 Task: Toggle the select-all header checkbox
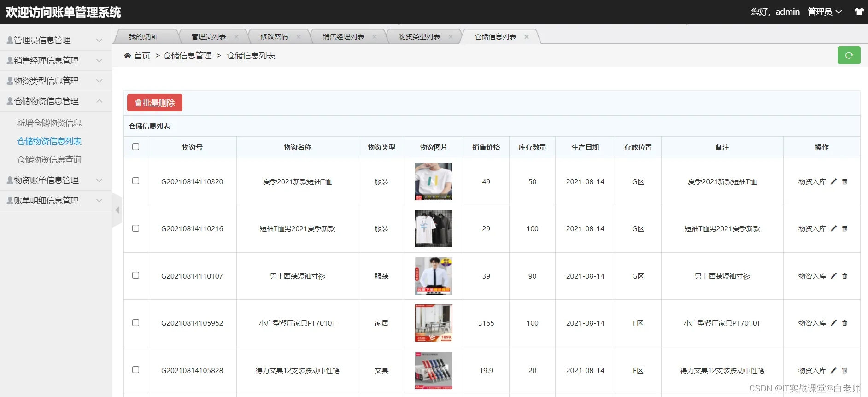point(135,146)
